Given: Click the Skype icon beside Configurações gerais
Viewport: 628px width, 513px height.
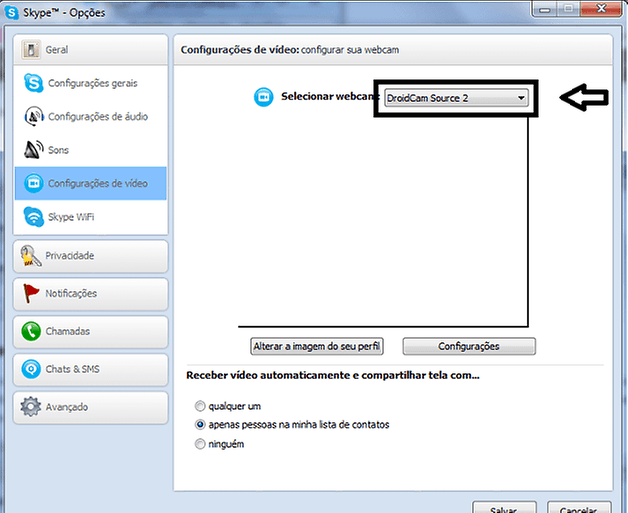Looking at the screenshot, I should (34, 83).
